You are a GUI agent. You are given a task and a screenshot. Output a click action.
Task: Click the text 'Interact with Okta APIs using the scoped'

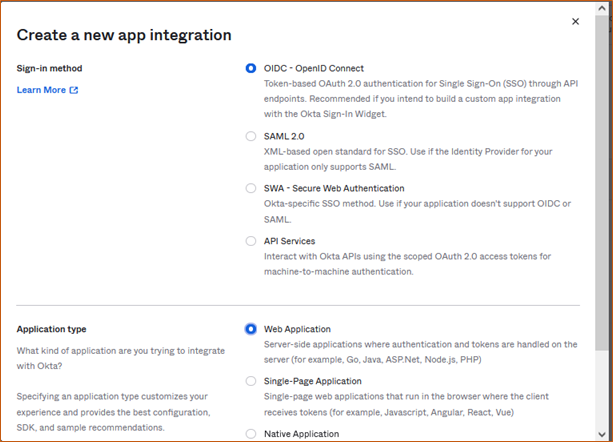348,256
